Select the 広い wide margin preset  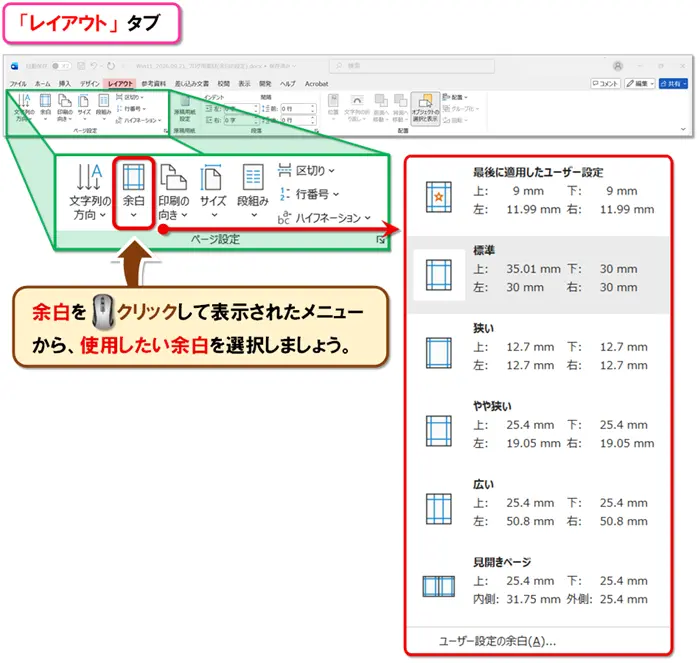tap(538, 509)
